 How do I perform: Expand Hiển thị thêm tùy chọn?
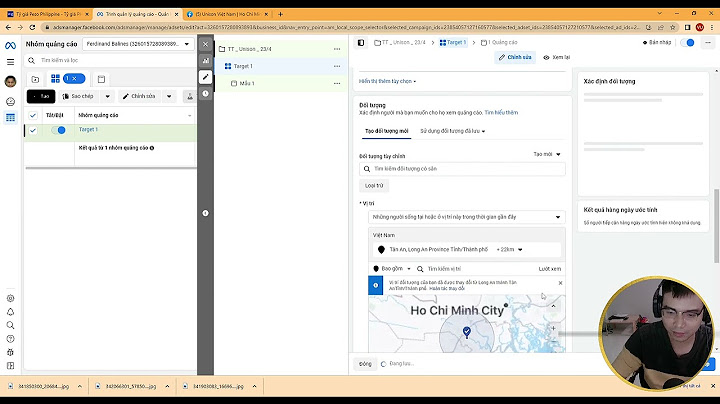coord(387,81)
